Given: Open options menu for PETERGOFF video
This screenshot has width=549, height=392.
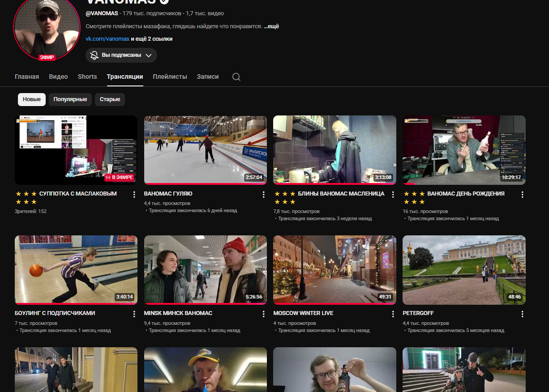Looking at the screenshot, I should point(522,314).
